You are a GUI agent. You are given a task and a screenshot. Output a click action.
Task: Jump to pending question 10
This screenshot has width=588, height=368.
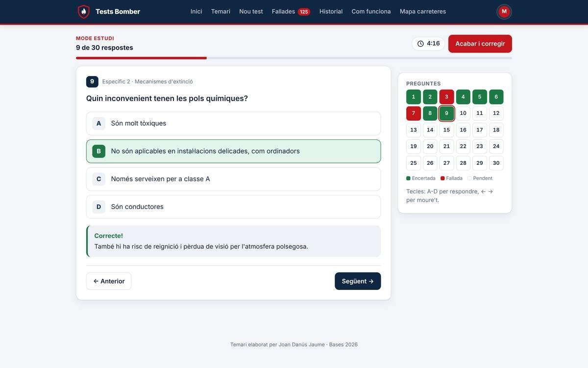(463, 113)
